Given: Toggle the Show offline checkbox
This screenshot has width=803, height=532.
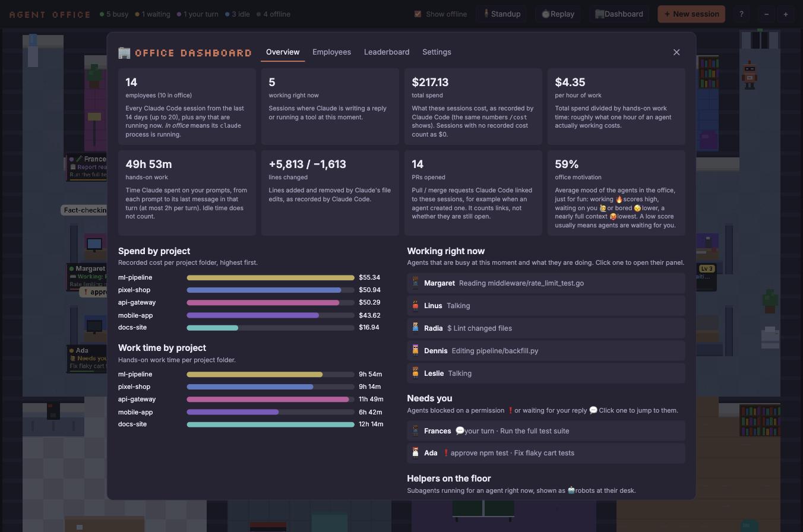Looking at the screenshot, I should pos(418,14).
